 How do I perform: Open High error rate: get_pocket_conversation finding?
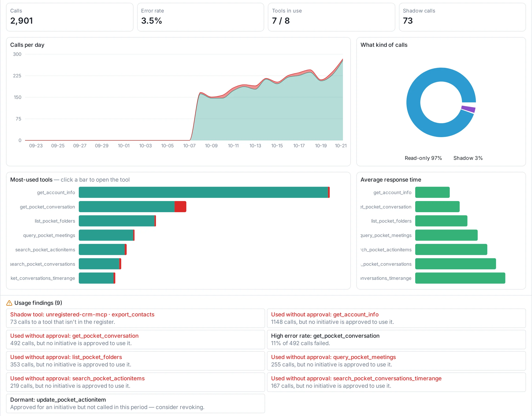[x=396, y=340]
